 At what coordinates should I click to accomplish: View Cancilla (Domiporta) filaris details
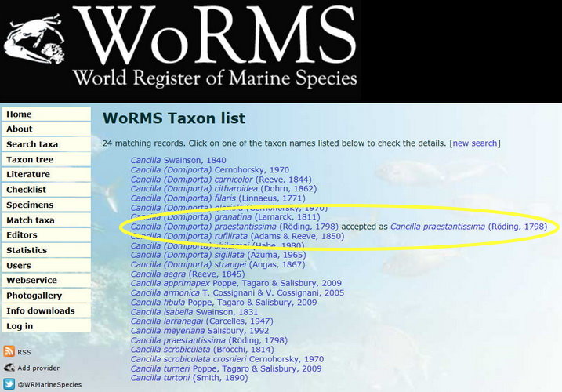coord(218,198)
